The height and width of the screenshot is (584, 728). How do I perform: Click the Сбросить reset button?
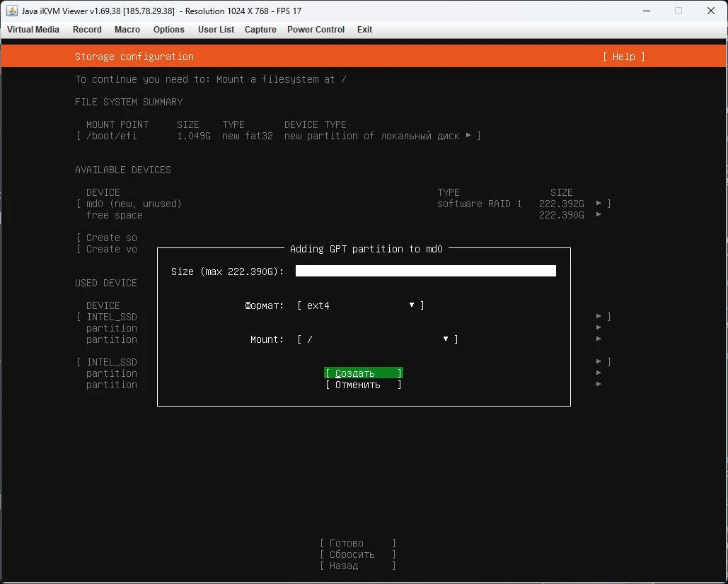[x=357, y=554]
